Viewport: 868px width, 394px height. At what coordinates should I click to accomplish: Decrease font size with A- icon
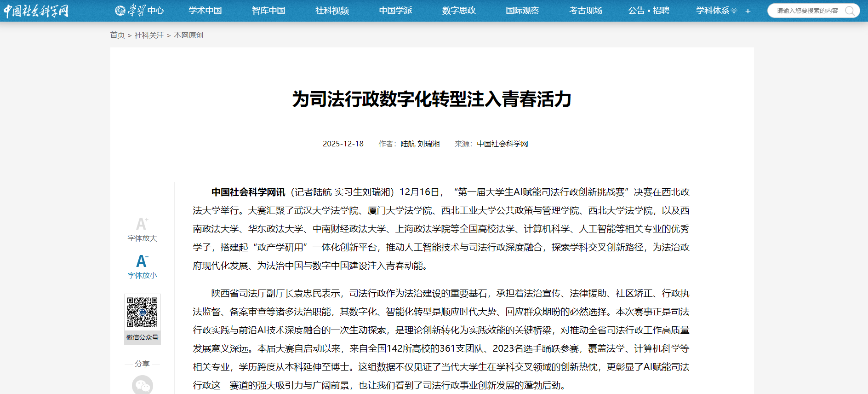[x=142, y=261]
